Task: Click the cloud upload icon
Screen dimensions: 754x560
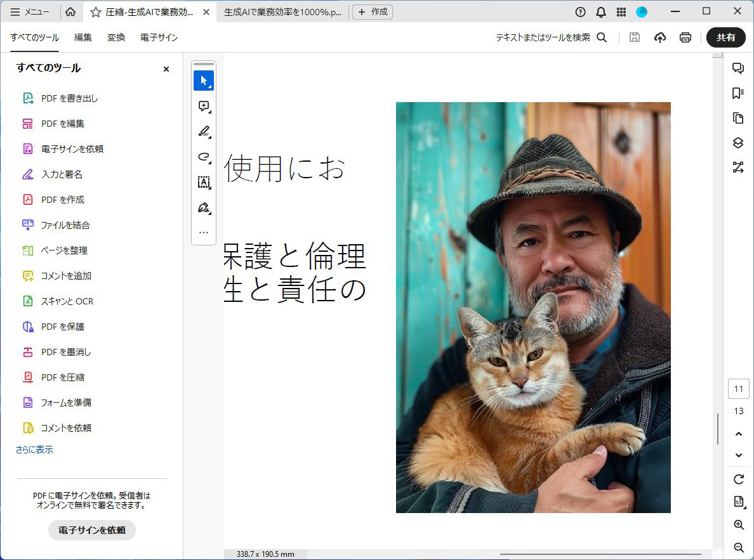Action: [660, 37]
